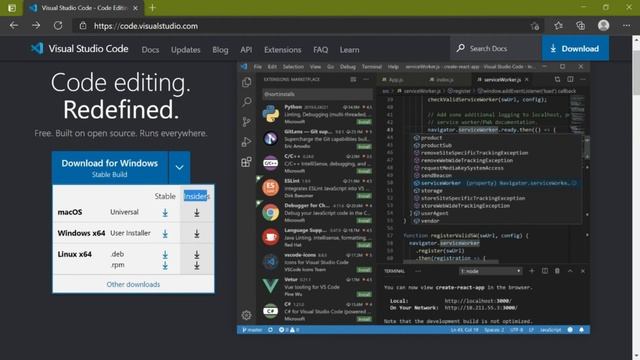
Task: Download Windows x64 User Installer Stable
Action: [165, 233]
